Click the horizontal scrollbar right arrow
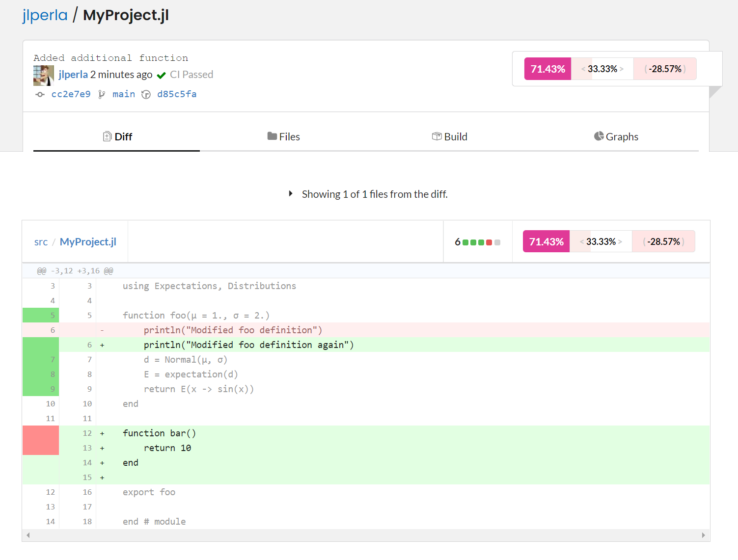The height and width of the screenshot is (560, 738). (703, 535)
